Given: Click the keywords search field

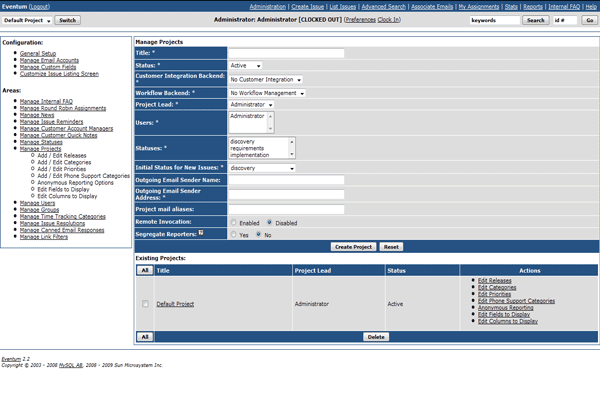Looking at the screenshot, I should coord(494,20).
